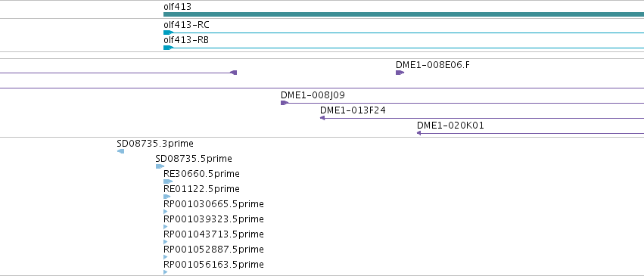This screenshot has height=276, width=644.
Task: Click the DME1-013F24 left-pointing arrowhead
Action: point(322,118)
